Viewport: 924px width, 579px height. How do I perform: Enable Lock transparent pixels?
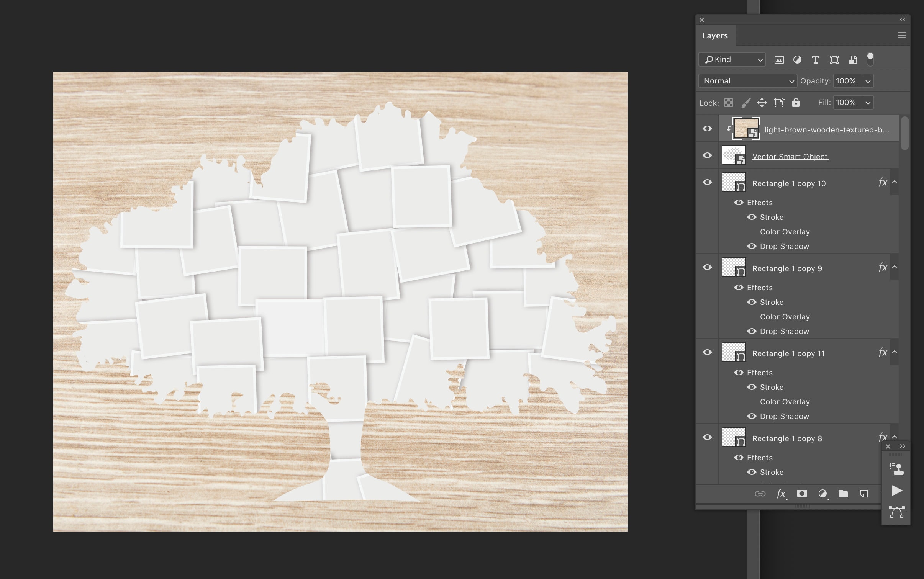(729, 102)
